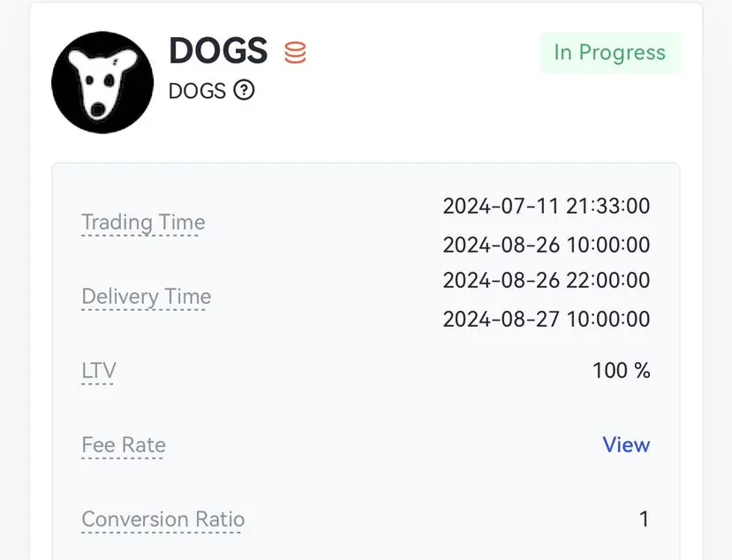
Task: Click the Trading Time label
Action: (x=143, y=223)
